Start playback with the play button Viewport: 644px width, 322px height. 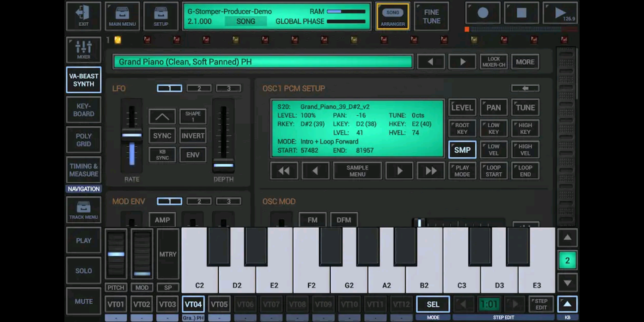560,13
